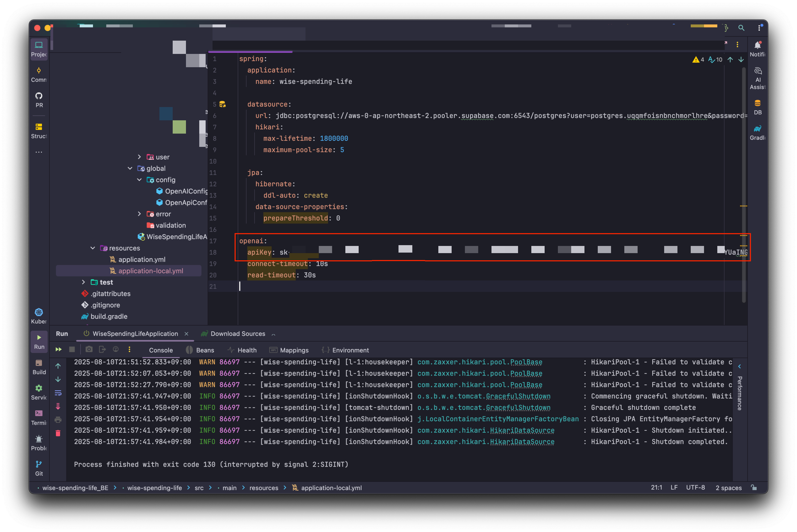Click the Search Everywhere magnifier icon
Screen dimensions: 797x532
click(741, 28)
